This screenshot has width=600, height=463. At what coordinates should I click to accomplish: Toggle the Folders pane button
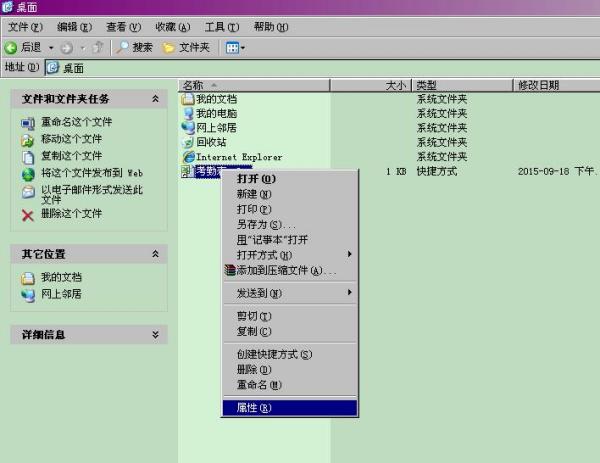pyautogui.click(x=186, y=47)
